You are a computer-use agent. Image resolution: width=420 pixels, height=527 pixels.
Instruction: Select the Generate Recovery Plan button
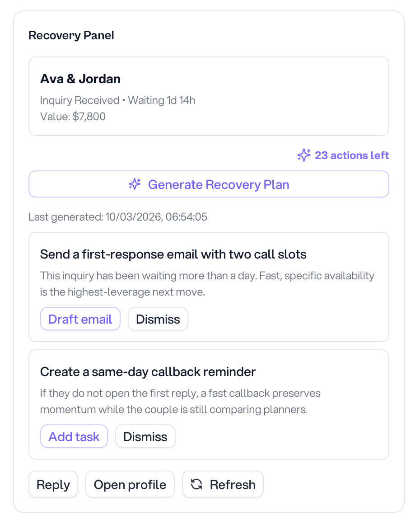coord(209,184)
